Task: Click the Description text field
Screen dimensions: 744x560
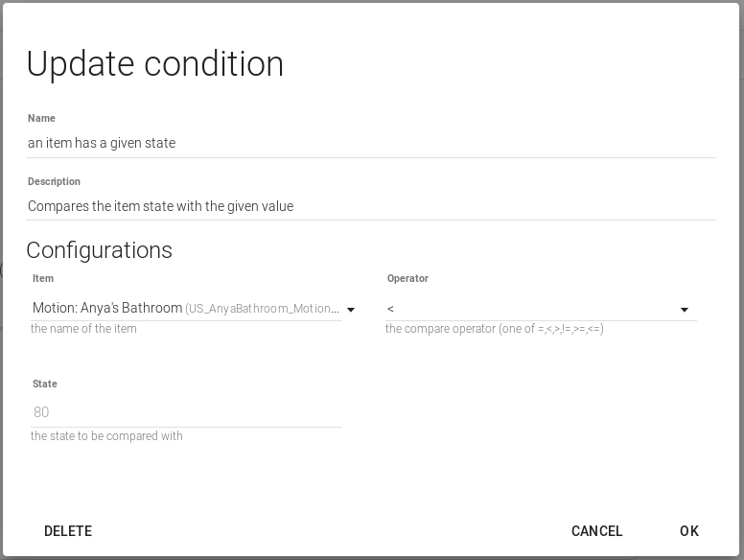Action: tap(371, 206)
